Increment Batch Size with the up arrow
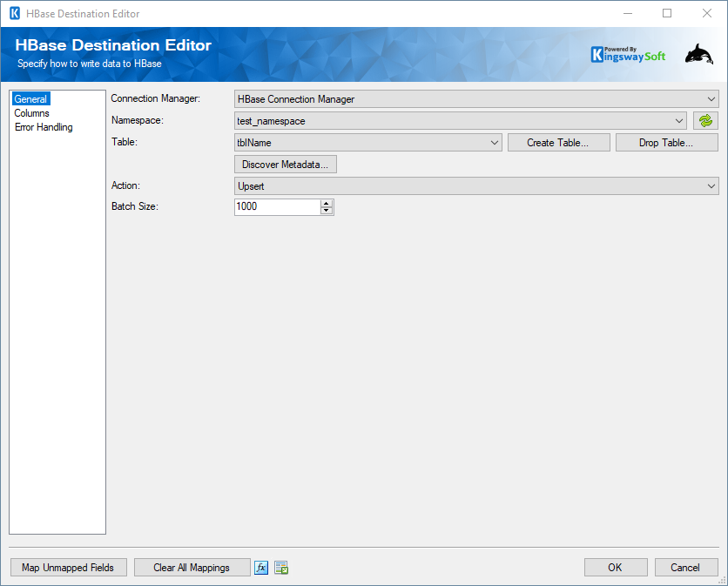The width and height of the screenshot is (728, 586). click(x=327, y=203)
